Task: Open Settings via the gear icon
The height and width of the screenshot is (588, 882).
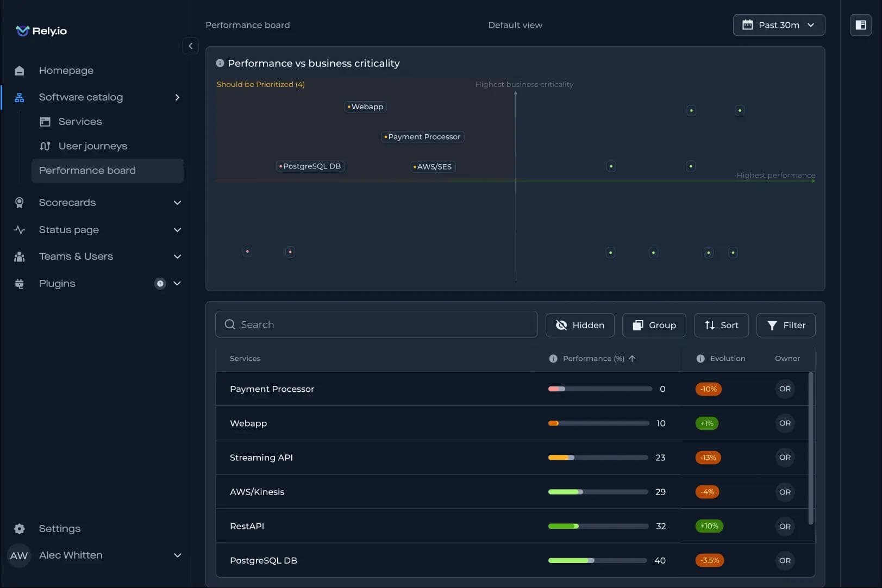Action: (20, 529)
